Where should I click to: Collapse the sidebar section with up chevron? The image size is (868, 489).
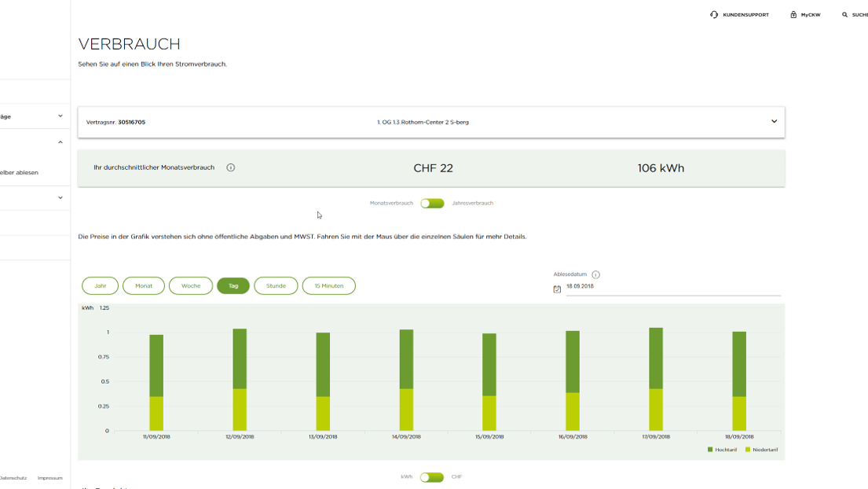click(x=60, y=142)
